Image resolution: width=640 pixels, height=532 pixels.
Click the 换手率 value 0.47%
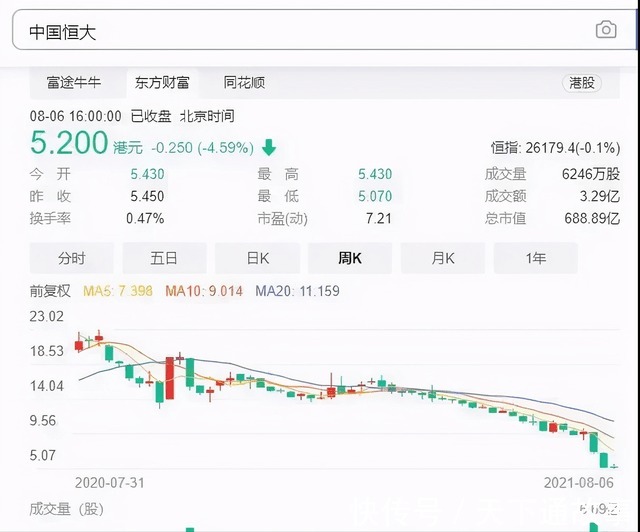(145, 218)
